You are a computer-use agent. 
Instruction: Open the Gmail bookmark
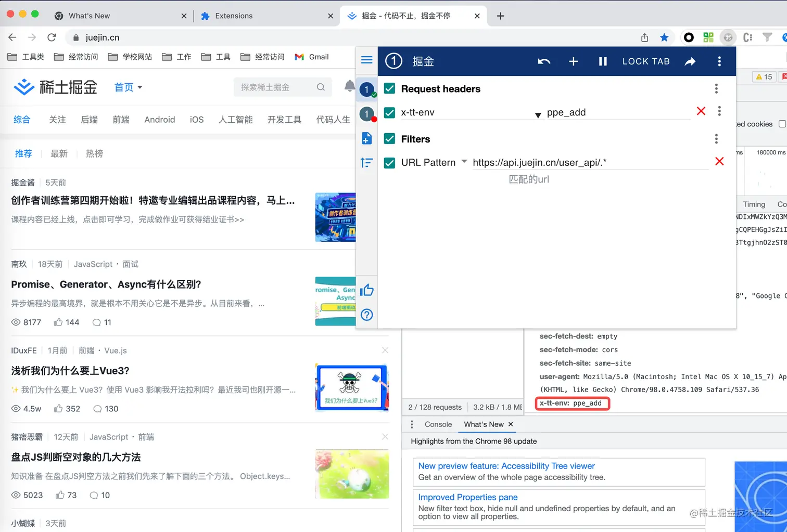point(312,57)
